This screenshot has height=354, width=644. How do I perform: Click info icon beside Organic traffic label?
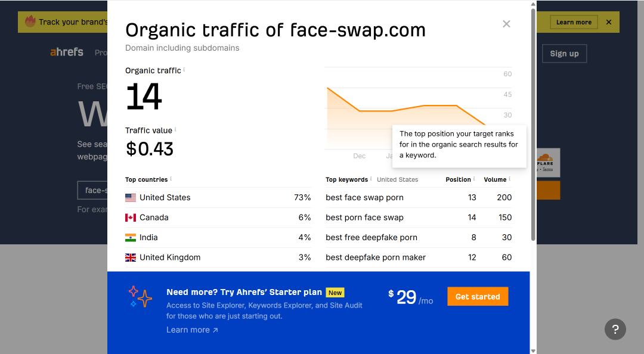[184, 69]
